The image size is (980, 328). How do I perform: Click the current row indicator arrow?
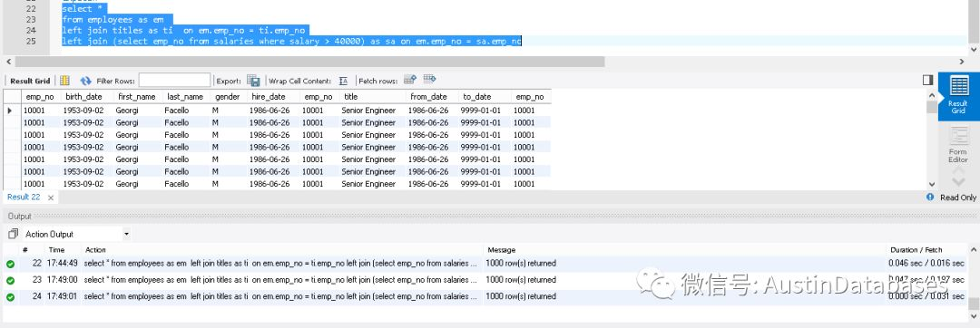click(x=9, y=111)
